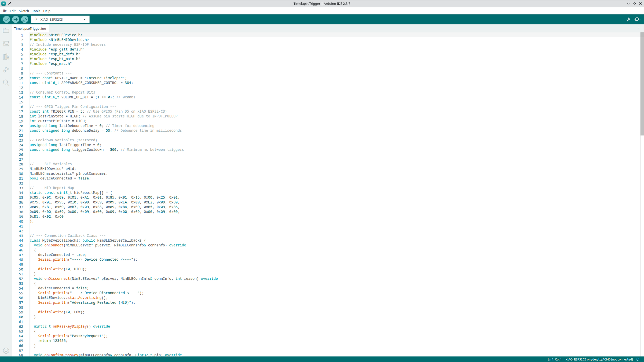
Task: Open the Sketch menu
Action: coord(24,11)
